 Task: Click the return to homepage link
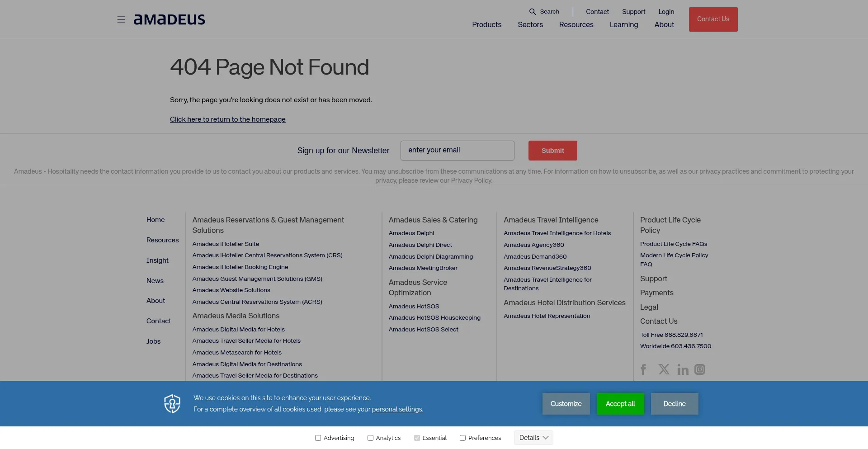tap(227, 119)
